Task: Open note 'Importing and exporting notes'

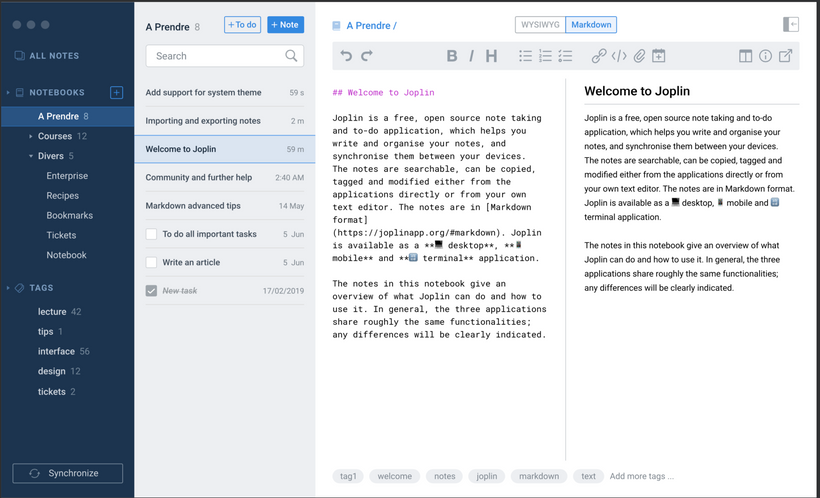Action: point(224,121)
